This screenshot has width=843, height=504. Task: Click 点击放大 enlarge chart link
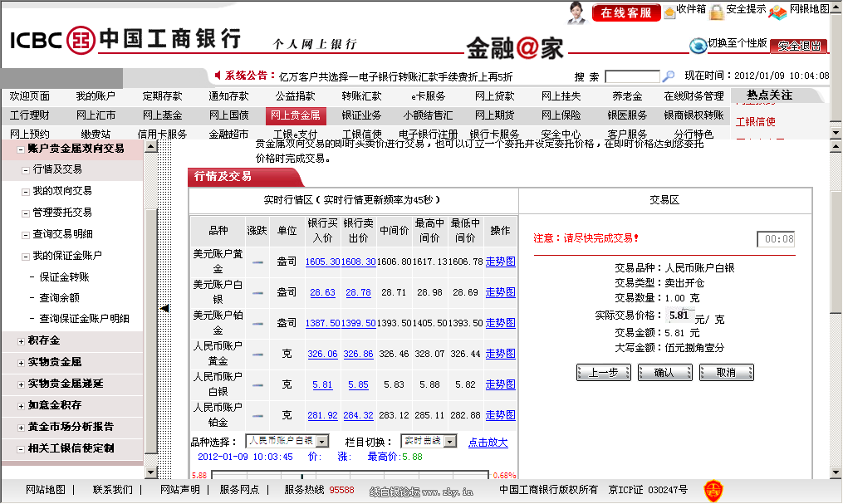(488, 443)
